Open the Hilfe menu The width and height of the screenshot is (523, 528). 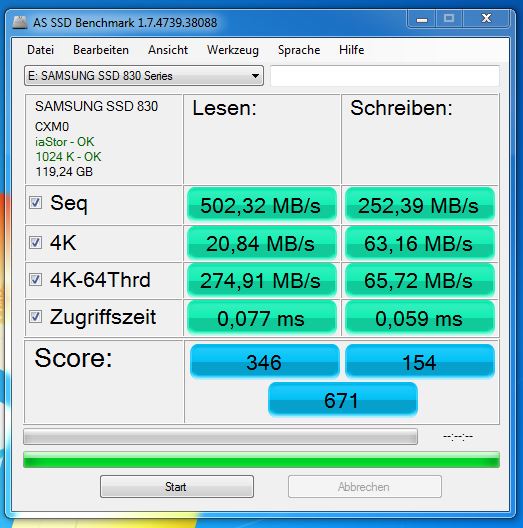(x=351, y=50)
